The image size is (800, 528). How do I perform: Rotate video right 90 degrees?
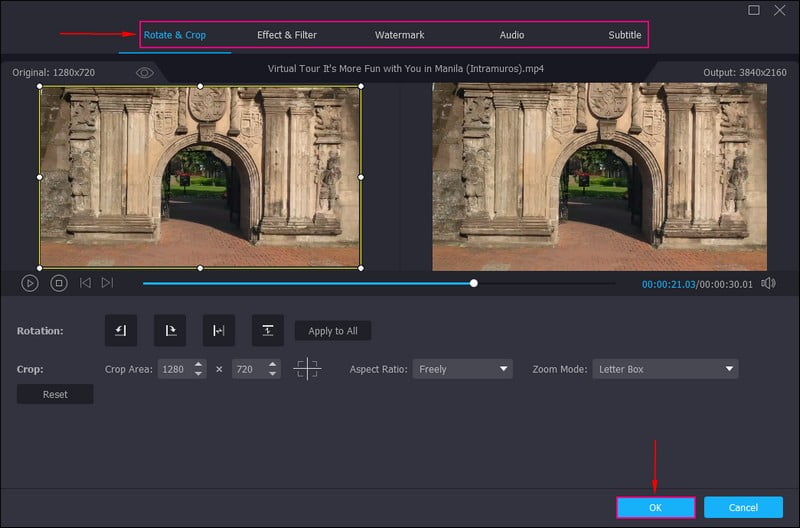tap(170, 331)
